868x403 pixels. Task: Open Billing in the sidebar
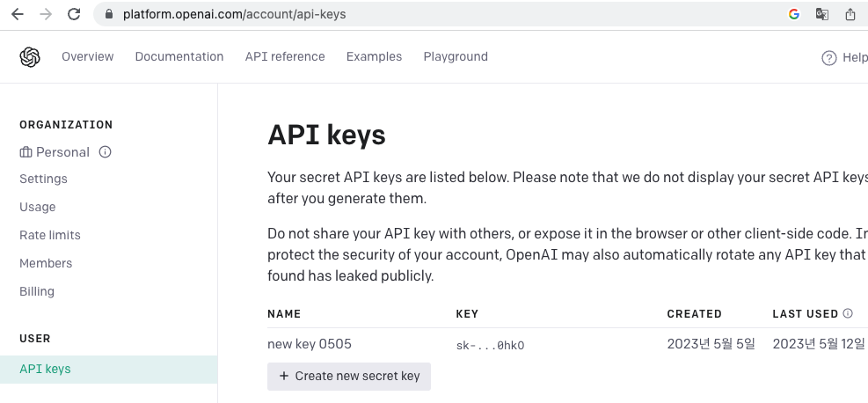click(x=37, y=291)
